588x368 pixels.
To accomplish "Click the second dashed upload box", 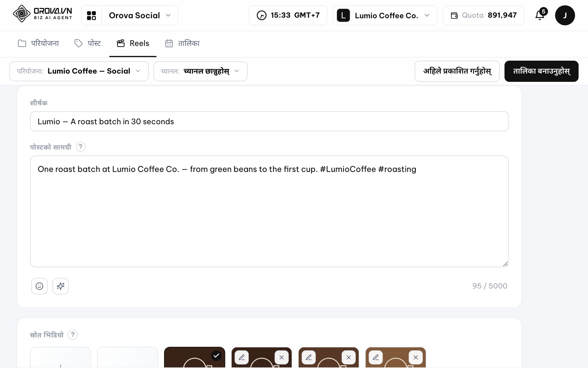I will (x=128, y=357).
